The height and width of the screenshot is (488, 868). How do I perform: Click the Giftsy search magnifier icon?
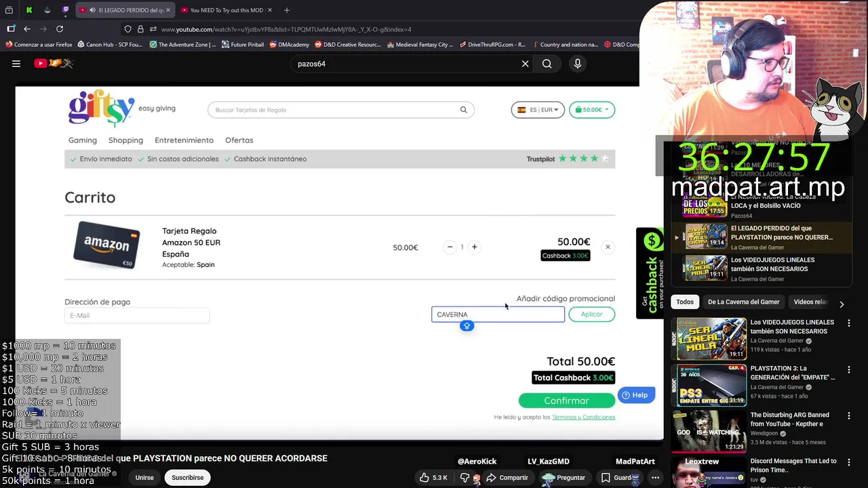[x=464, y=110]
